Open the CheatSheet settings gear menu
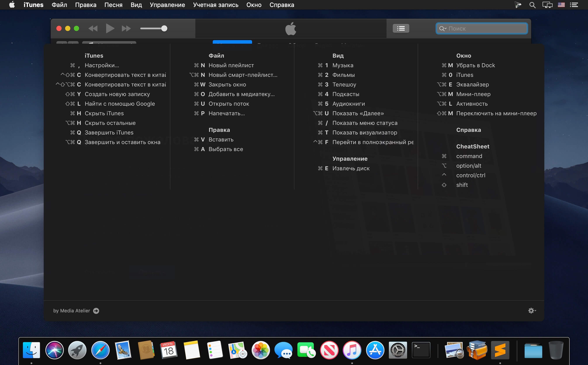The height and width of the screenshot is (365, 588). tap(532, 310)
